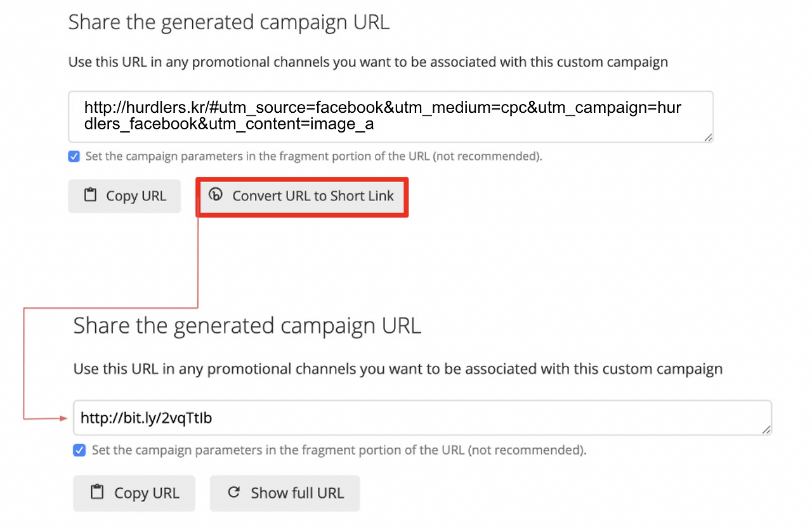Screen dimensions: 812x530
Task: Show the full URL again
Action: [x=285, y=493]
